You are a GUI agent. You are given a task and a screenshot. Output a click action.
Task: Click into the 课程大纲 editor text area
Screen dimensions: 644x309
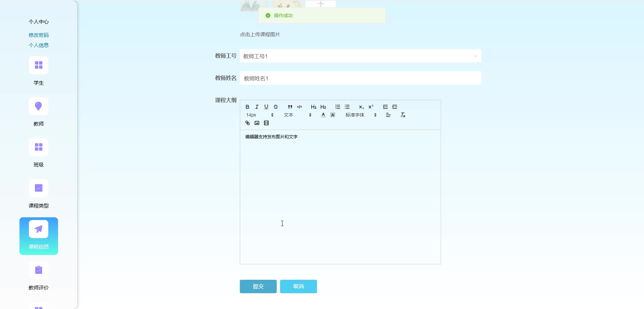pyautogui.click(x=340, y=197)
